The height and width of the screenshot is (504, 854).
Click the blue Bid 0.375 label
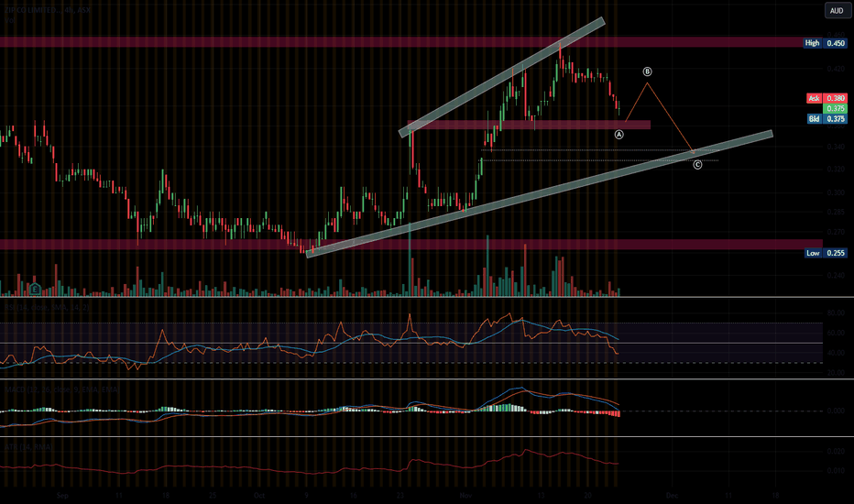tap(827, 119)
